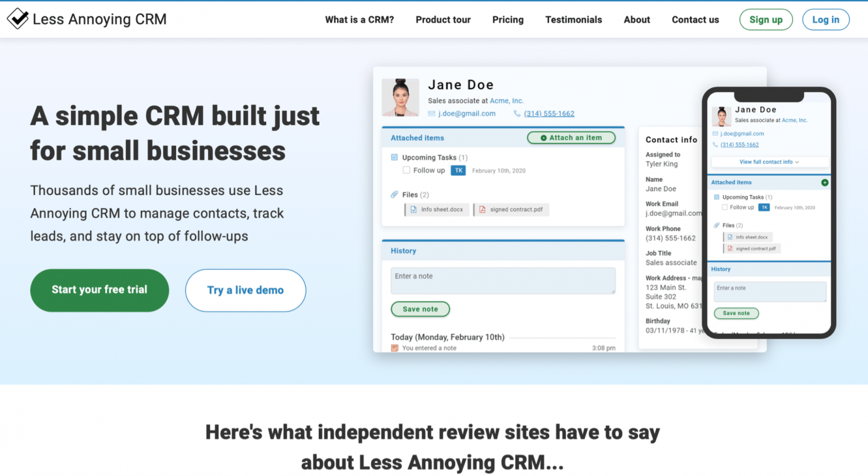This screenshot has width=868, height=476.
Task: Click the green plus icon in mobile Attached items
Action: point(824,182)
